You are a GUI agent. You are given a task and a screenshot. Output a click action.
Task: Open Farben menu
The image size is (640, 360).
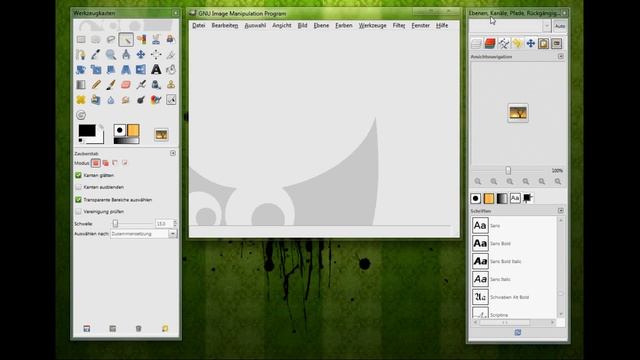point(344,25)
